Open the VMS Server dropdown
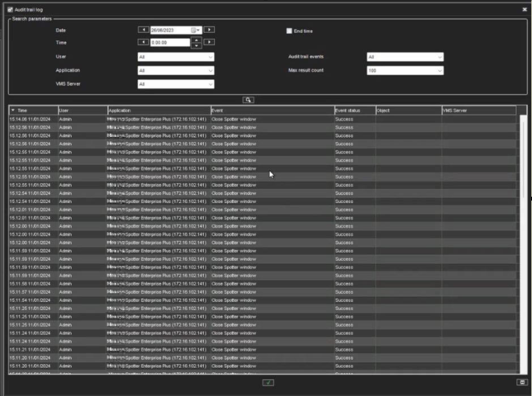 click(x=176, y=84)
